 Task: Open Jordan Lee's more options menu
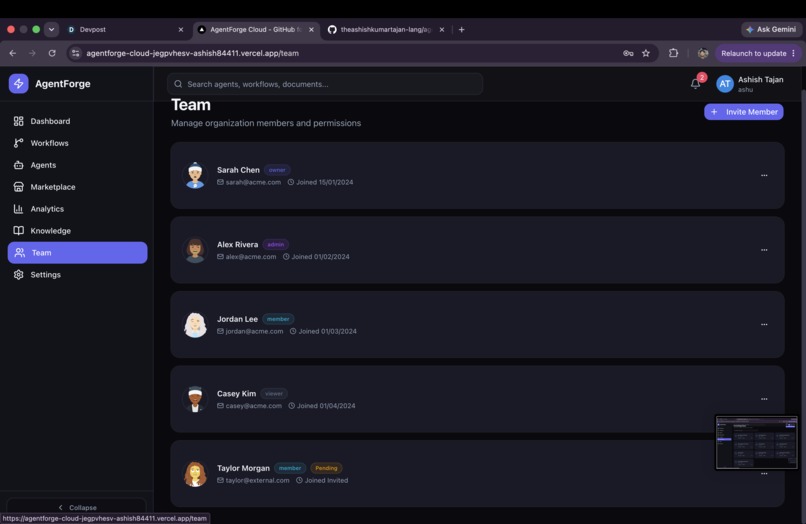pyautogui.click(x=764, y=324)
